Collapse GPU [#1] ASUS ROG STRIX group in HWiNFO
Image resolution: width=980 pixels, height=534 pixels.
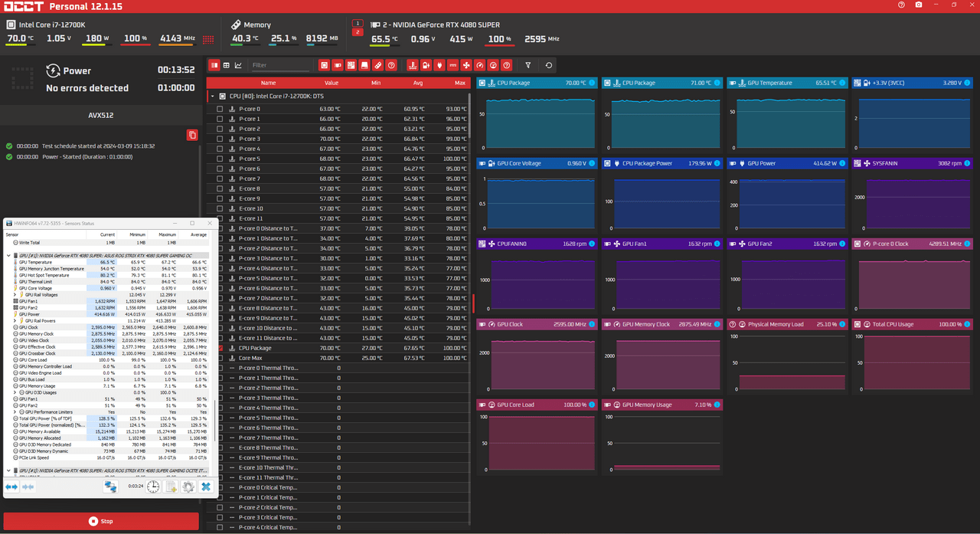(8, 256)
